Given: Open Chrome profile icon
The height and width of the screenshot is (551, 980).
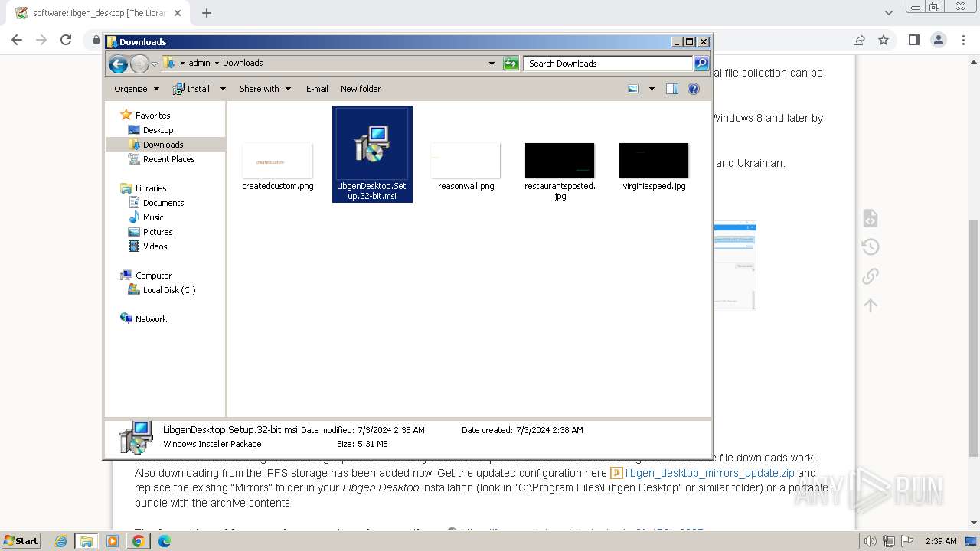Looking at the screenshot, I should tap(939, 40).
